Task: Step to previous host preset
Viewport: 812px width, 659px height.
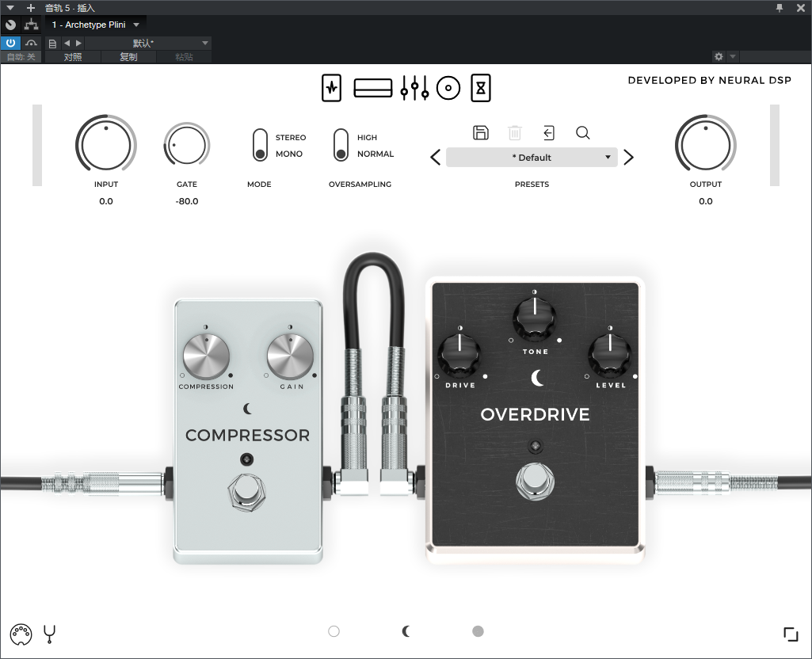Action: pos(67,44)
